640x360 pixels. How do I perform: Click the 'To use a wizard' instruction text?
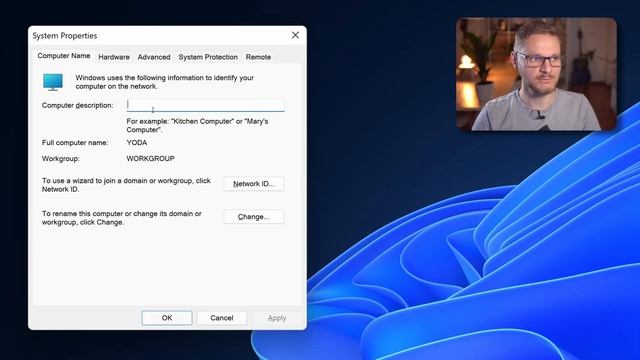tap(126, 185)
